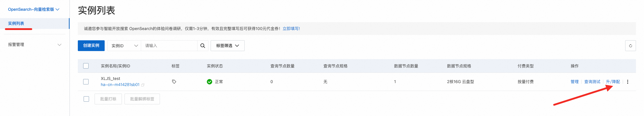Open 立即填写! survey link
Viewport: 644px width, 116px height.
click(291, 29)
